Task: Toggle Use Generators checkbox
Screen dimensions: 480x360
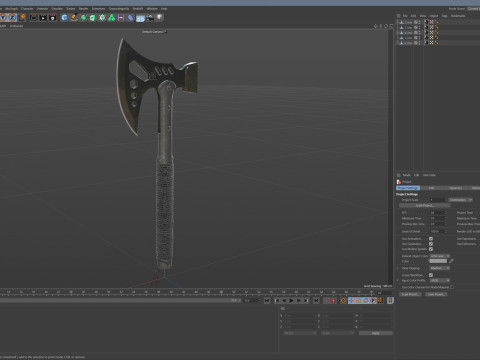Action: tap(431, 244)
